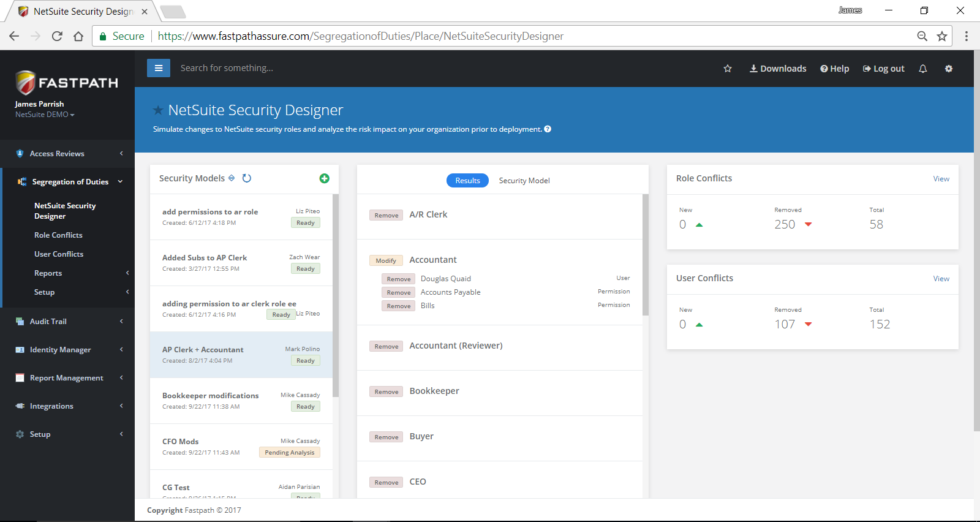Bookmark this page with browser star
980x522 pixels.
tap(942, 36)
